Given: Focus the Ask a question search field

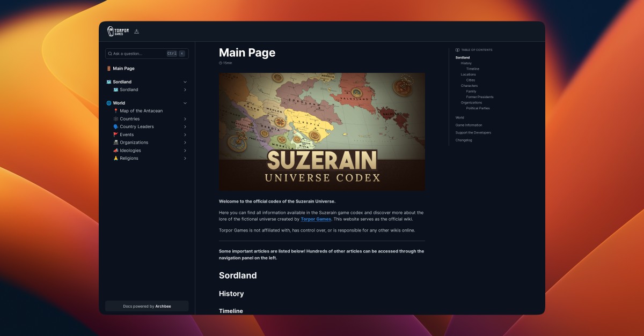Looking at the screenshot, I should click(147, 54).
